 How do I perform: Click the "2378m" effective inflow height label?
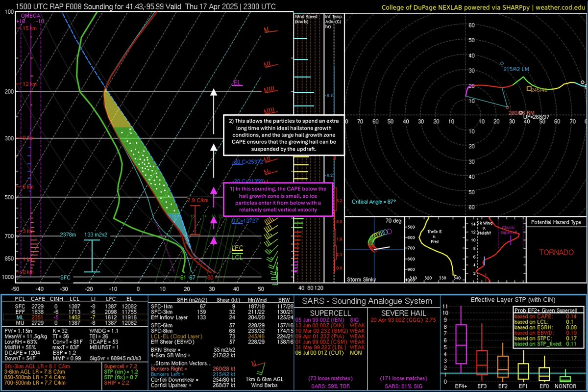pos(69,235)
